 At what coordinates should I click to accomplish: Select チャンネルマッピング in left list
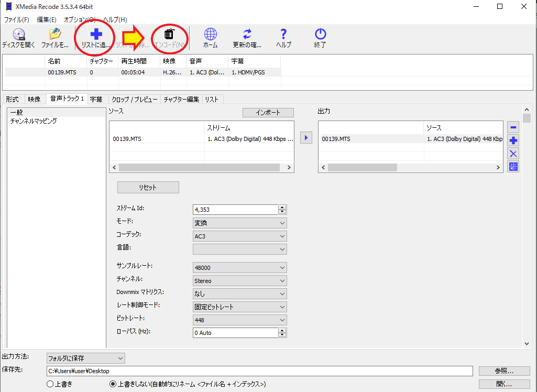(33, 121)
